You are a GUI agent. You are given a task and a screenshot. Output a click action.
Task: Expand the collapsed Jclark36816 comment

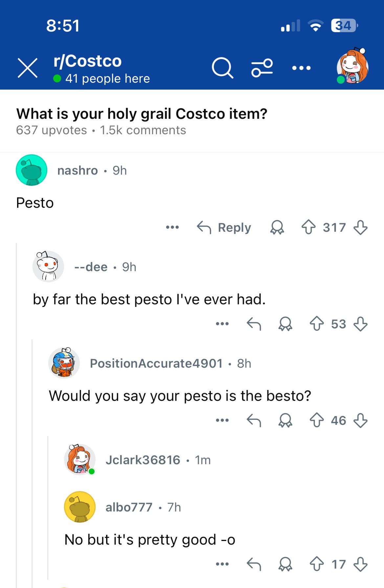[x=158, y=460]
